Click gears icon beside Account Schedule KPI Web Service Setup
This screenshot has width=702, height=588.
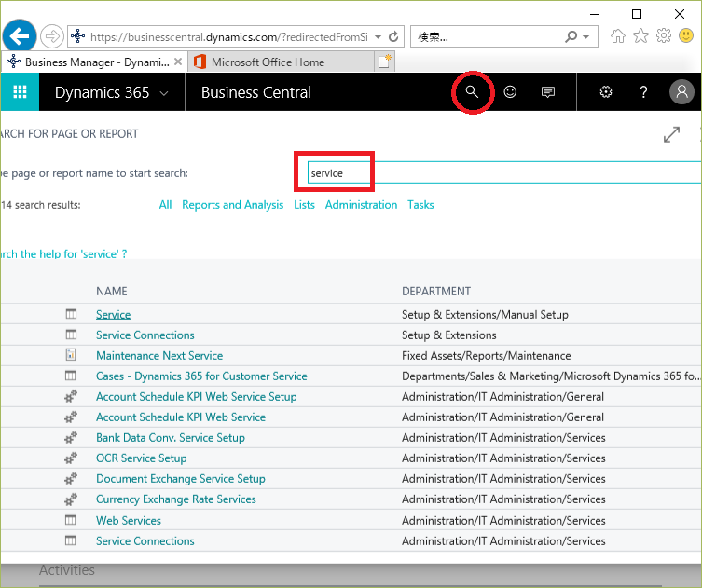tap(71, 396)
